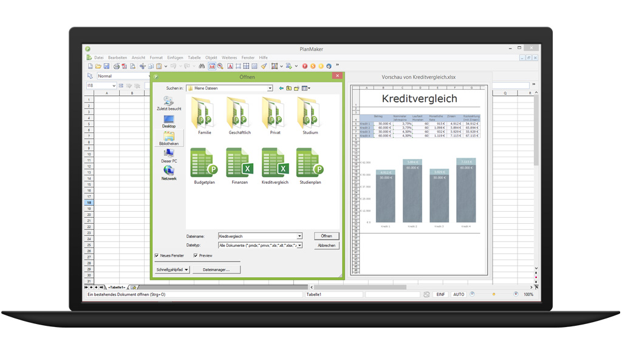Open the cell reference I18 dropdown
This screenshot has height=364, width=622.
pos(114,86)
